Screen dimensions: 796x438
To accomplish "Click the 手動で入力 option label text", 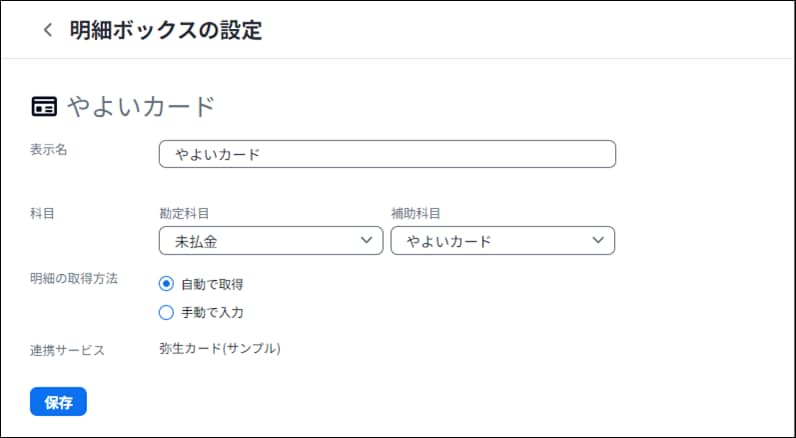I will [x=212, y=313].
